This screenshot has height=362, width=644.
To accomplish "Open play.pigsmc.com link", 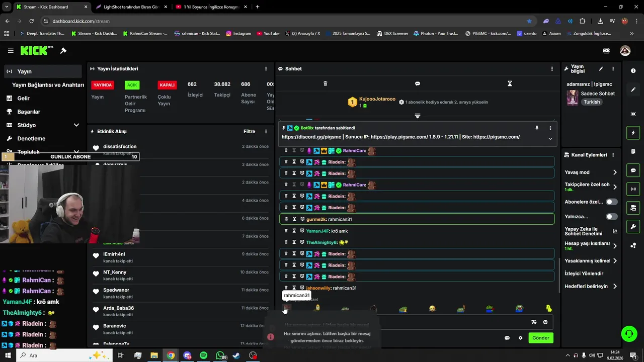I will point(399,137).
